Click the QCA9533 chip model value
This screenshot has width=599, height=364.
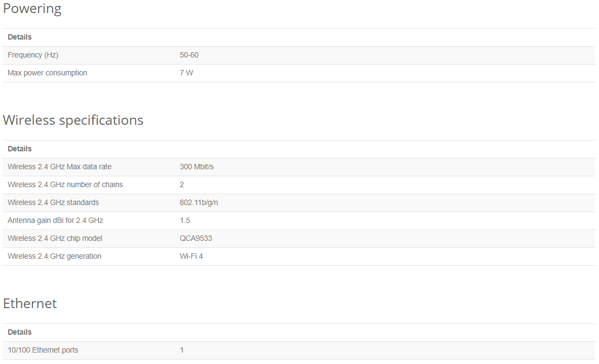click(x=196, y=239)
